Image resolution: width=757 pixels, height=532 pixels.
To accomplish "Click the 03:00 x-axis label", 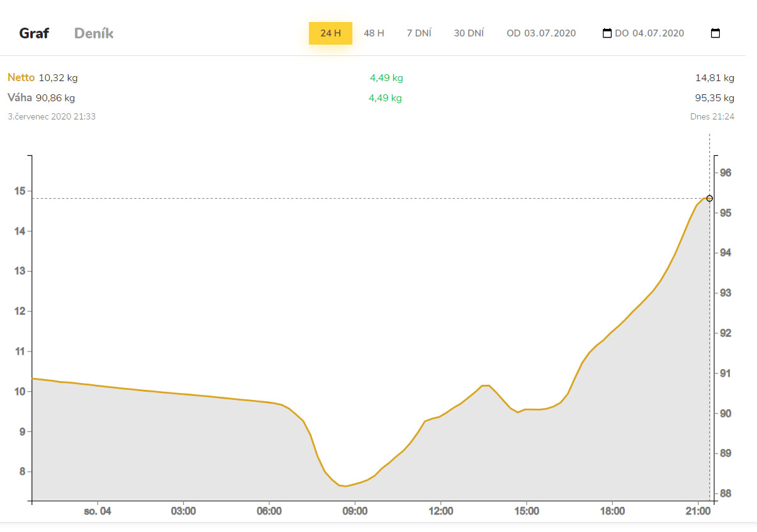I will [184, 511].
